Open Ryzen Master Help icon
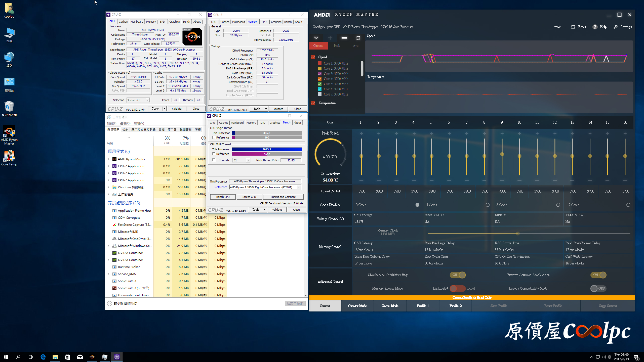 [595, 27]
